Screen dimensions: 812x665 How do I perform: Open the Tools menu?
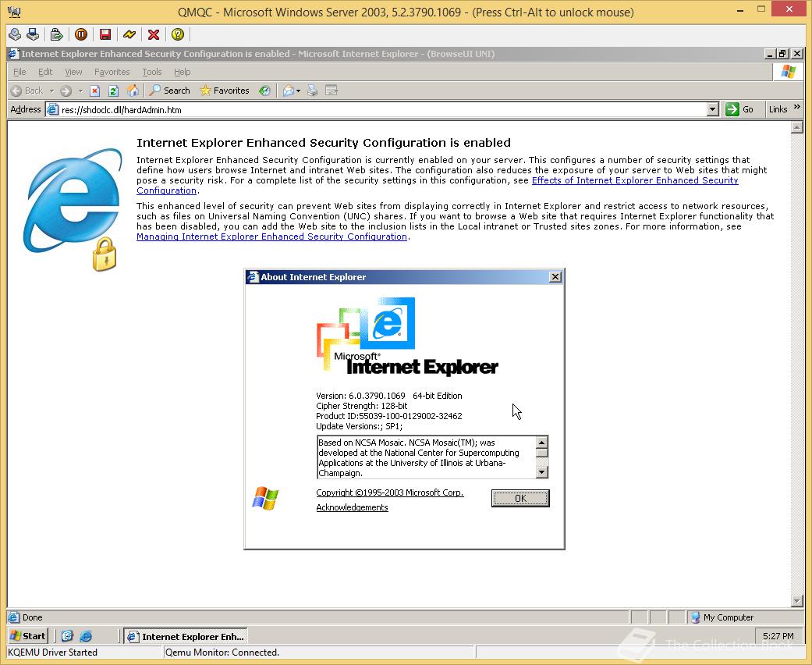(152, 72)
